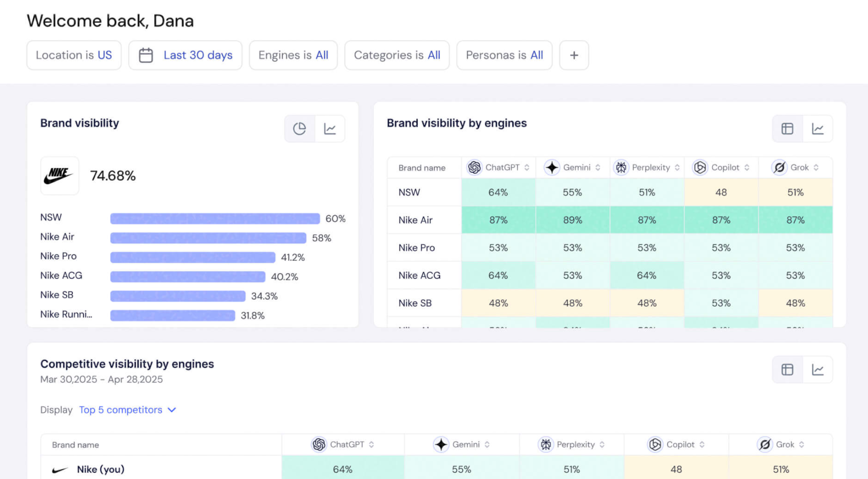
Task: Sort Competitive visibility by Gemini column
Action: 487,445
